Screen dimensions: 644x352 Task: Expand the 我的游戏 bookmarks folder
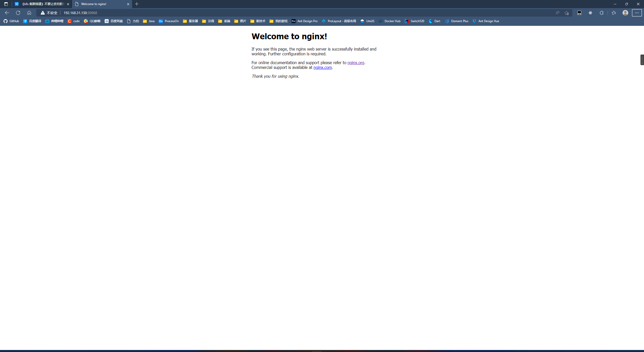pos(278,21)
